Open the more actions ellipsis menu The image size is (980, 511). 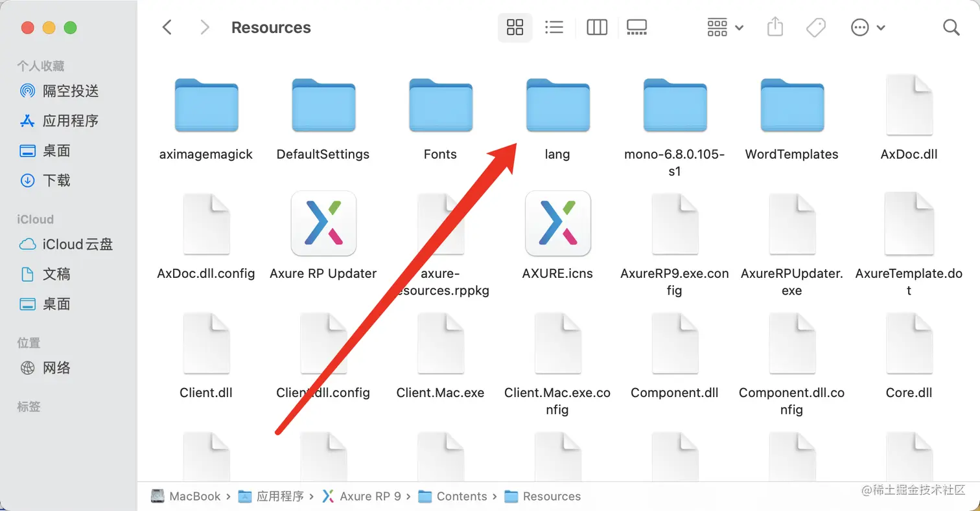pyautogui.click(x=867, y=27)
